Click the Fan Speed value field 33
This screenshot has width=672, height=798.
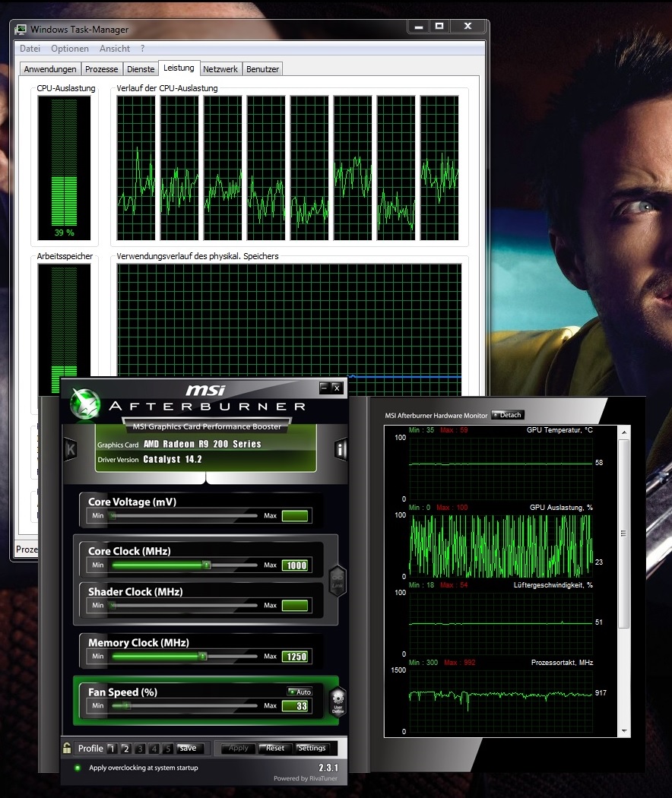click(x=295, y=706)
